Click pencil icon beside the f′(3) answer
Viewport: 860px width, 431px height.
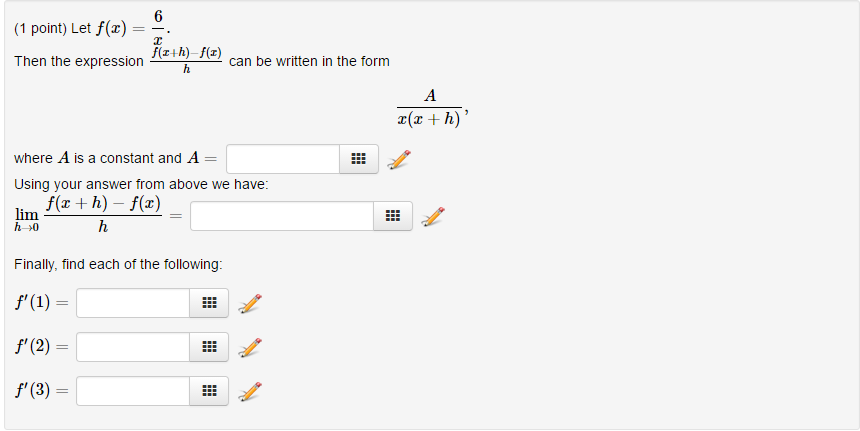click(250, 391)
